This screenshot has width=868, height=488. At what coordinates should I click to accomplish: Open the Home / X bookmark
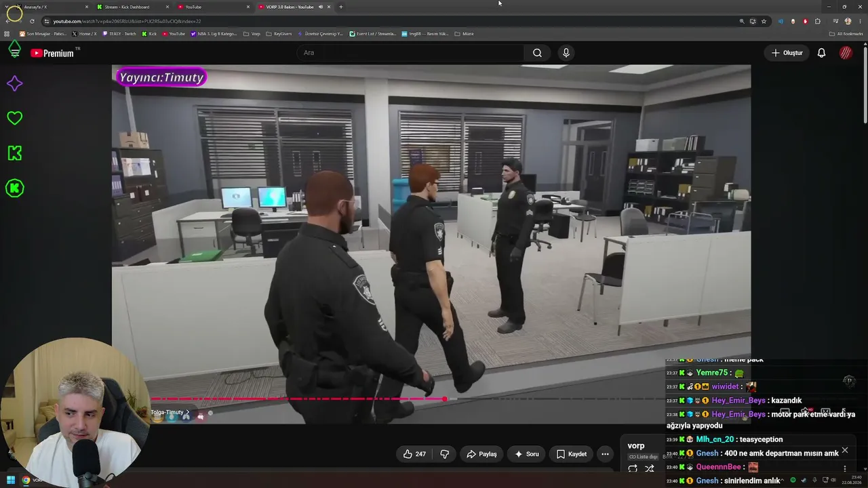click(x=84, y=33)
